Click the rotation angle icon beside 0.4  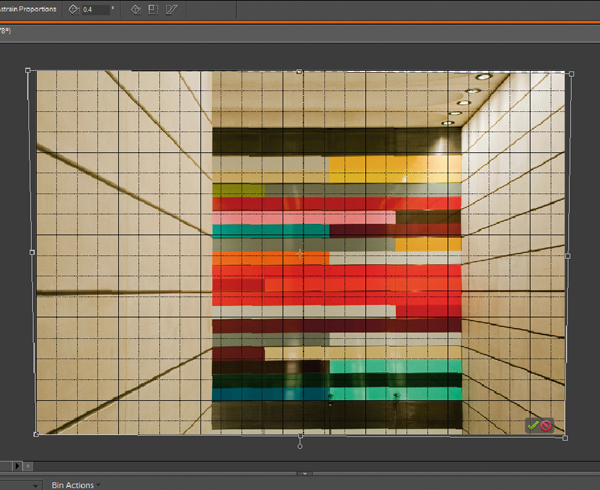(x=74, y=10)
